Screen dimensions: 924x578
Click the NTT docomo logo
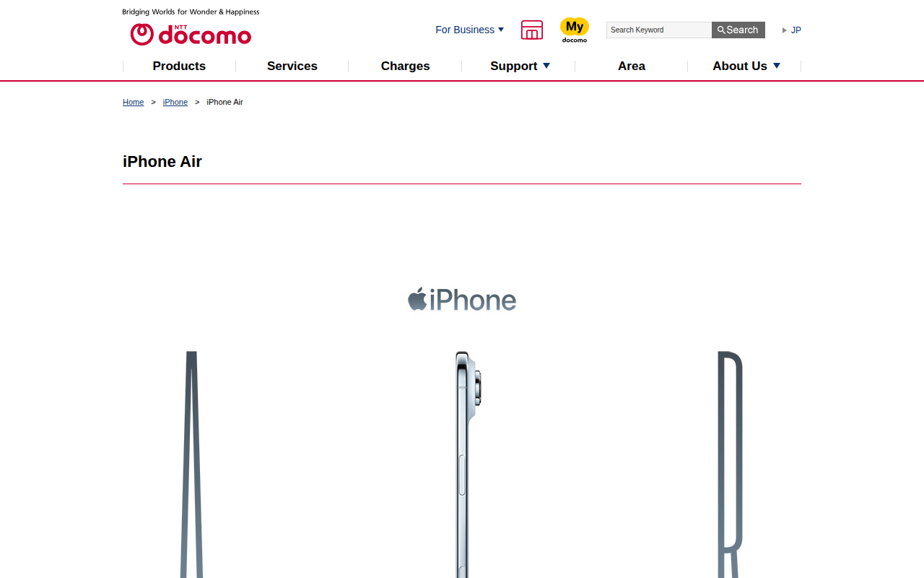tap(191, 34)
